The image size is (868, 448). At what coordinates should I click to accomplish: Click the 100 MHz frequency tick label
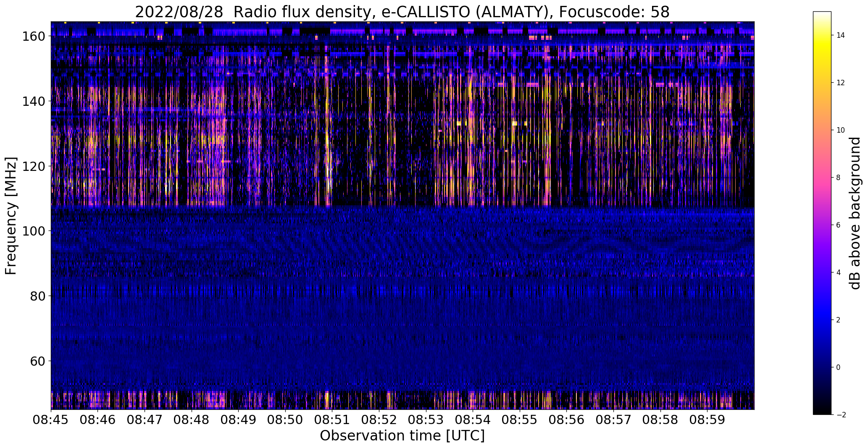33,231
